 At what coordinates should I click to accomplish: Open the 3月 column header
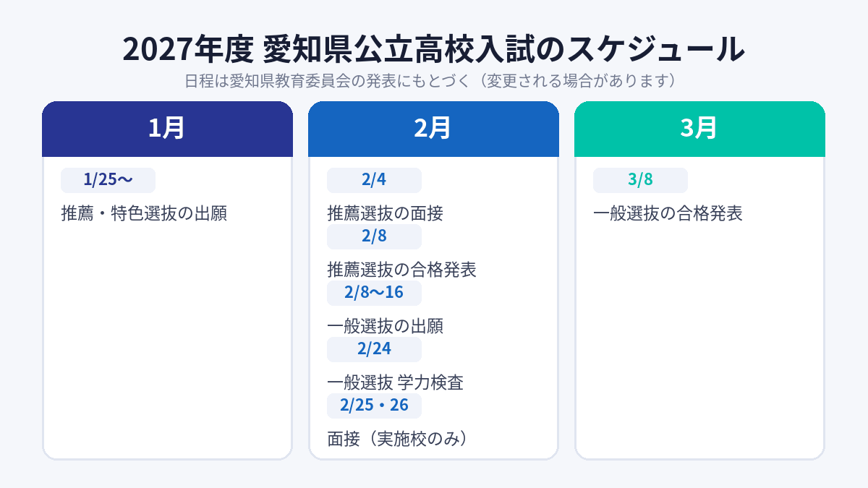tap(699, 129)
